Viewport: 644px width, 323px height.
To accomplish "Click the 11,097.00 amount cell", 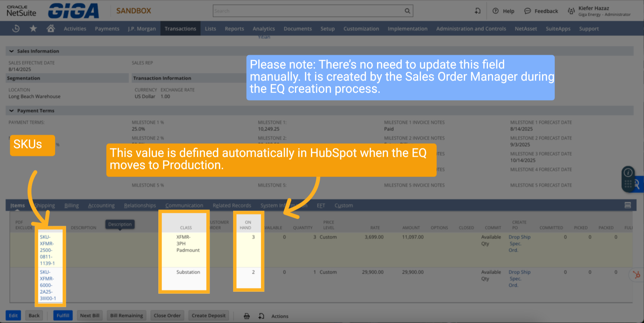I will 413,237.
